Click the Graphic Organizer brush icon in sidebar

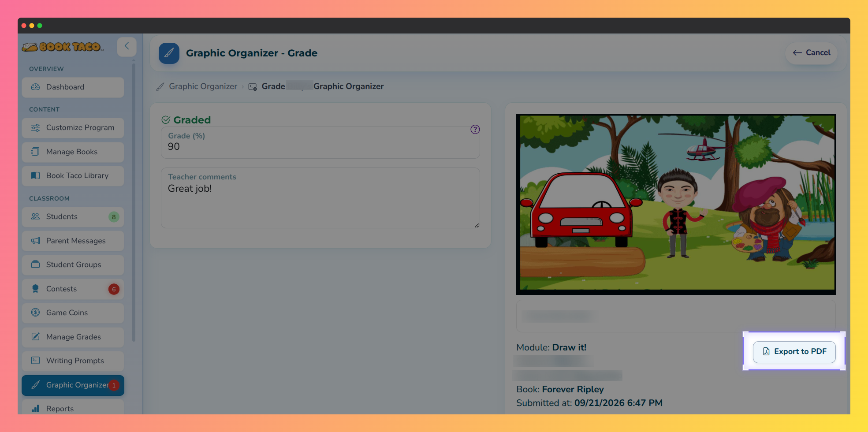pos(36,385)
